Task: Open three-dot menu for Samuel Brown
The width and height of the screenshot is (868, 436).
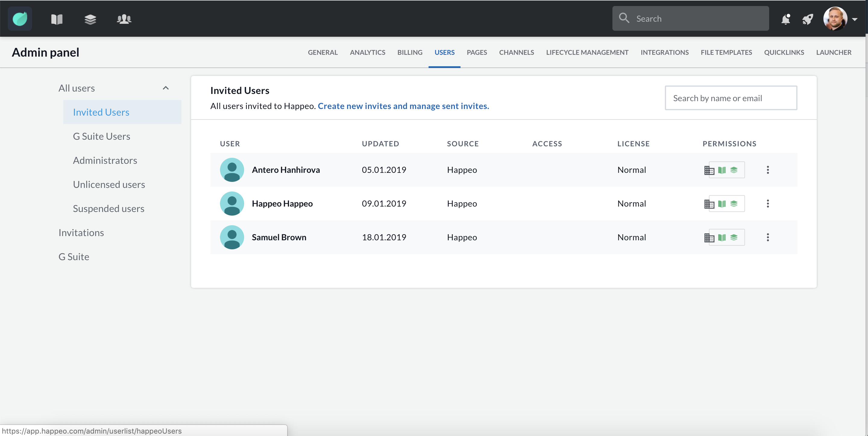Action: coord(768,237)
